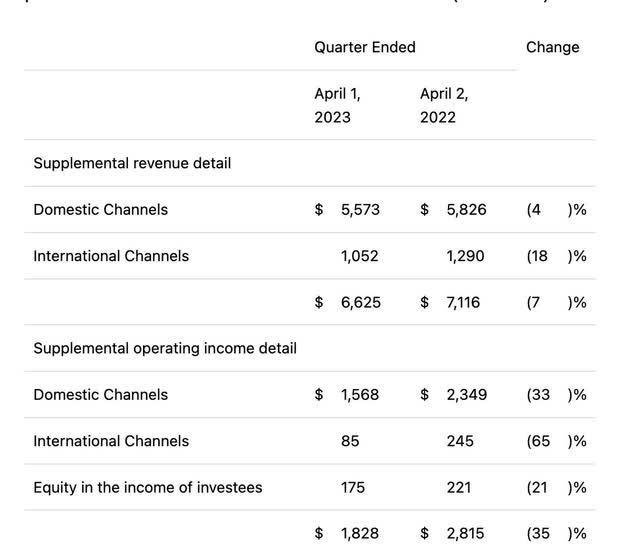Select the 2,815 total operating income value
The image size is (640, 559).
point(466,534)
